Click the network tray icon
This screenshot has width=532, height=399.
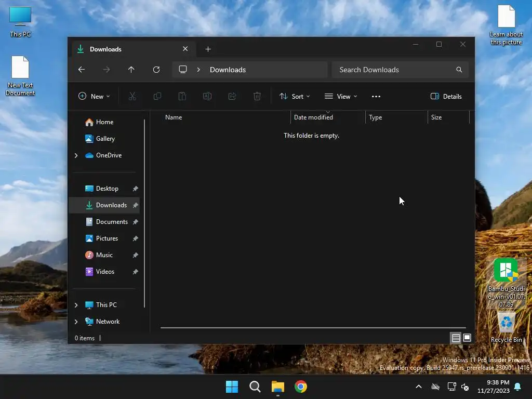[451, 387]
